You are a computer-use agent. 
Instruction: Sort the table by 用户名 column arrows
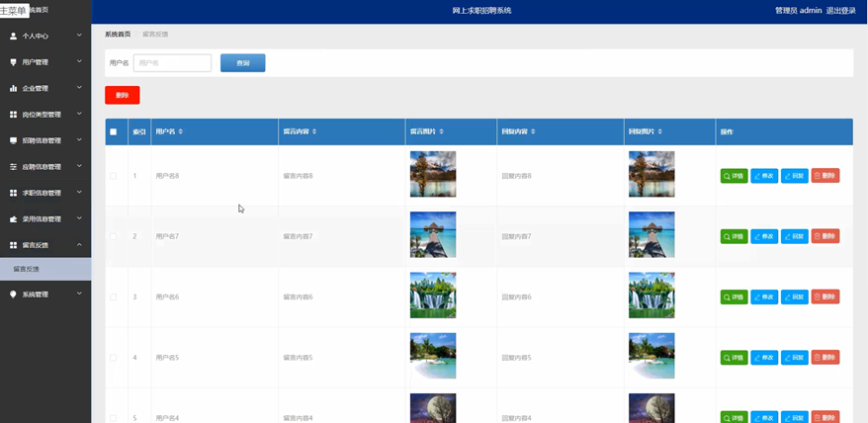(x=181, y=131)
